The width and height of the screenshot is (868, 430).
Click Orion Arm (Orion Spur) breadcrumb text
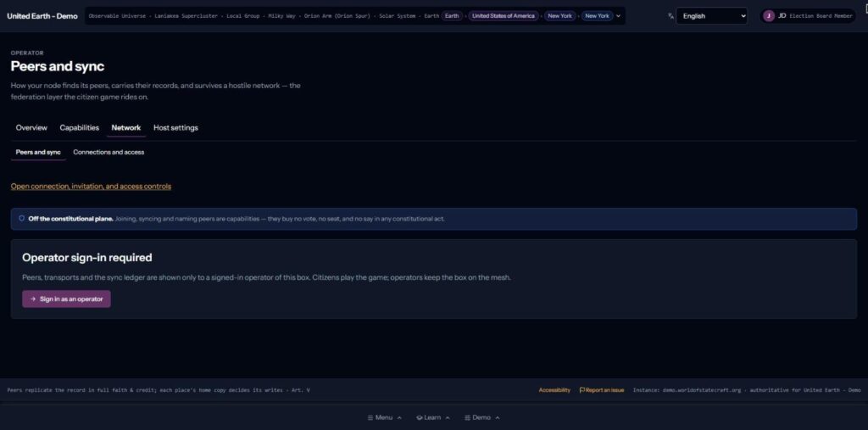pos(337,16)
